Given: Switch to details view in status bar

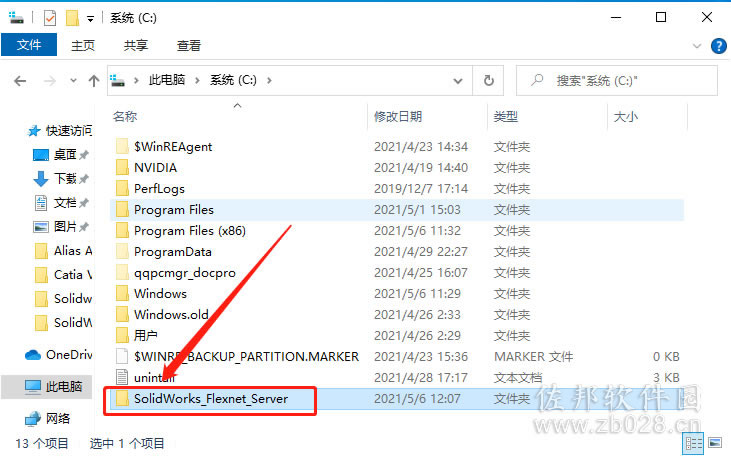Looking at the screenshot, I should coord(693,443).
